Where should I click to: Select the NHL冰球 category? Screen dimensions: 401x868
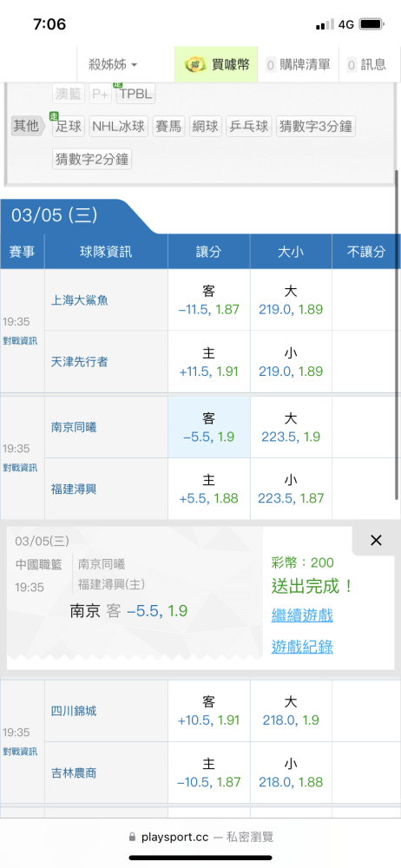pyautogui.click(x=119, y=126)
